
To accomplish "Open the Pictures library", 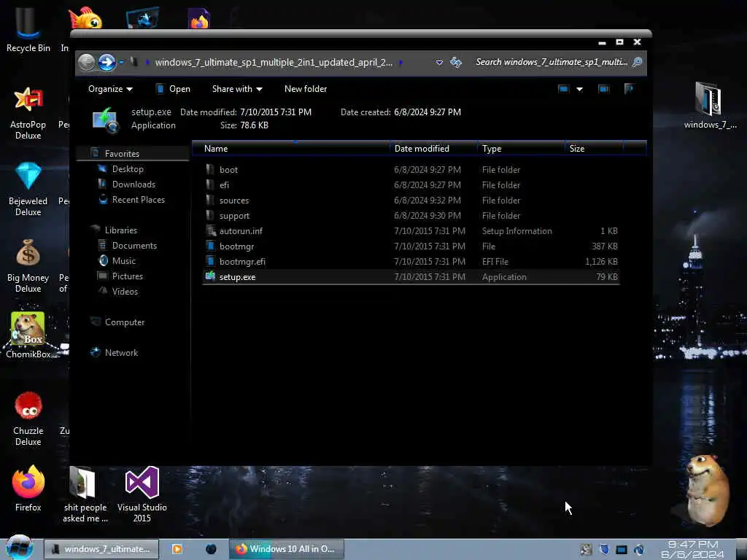I will [x=127, y=276].
